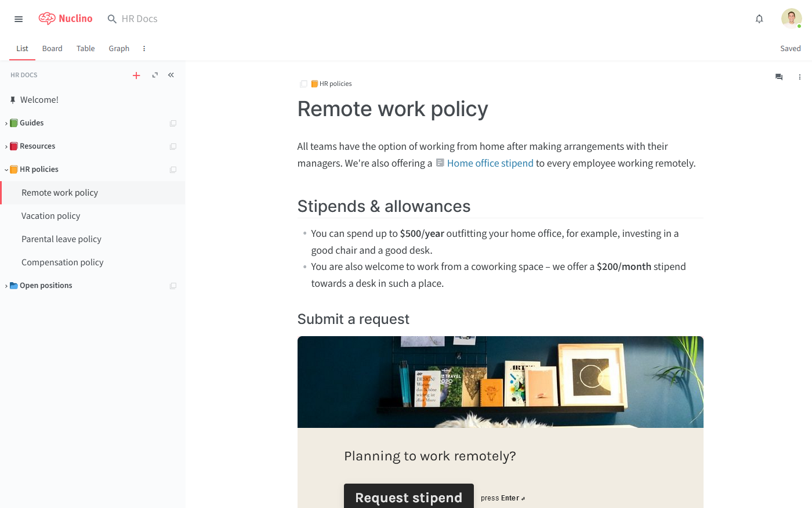
Task: Click the Planning to work remotely? text
Action: [x=430, y=456]
